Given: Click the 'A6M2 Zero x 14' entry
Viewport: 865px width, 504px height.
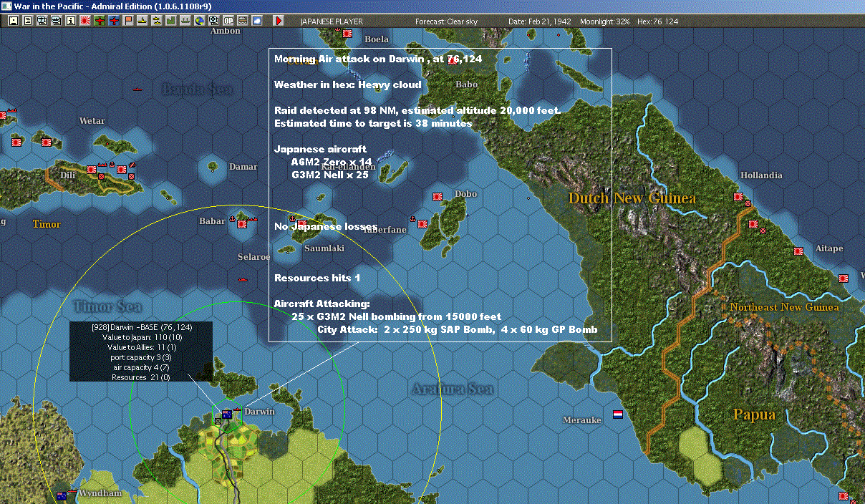Looking at the screenshot, I should point(332,163).
